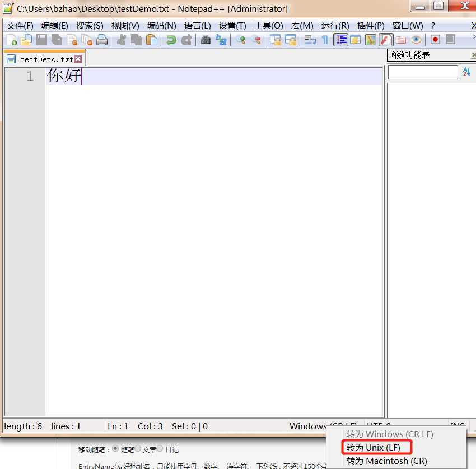476x469 pixels.
Task: Click the Save All toolbar icon
Action: (x=57, y=40)
